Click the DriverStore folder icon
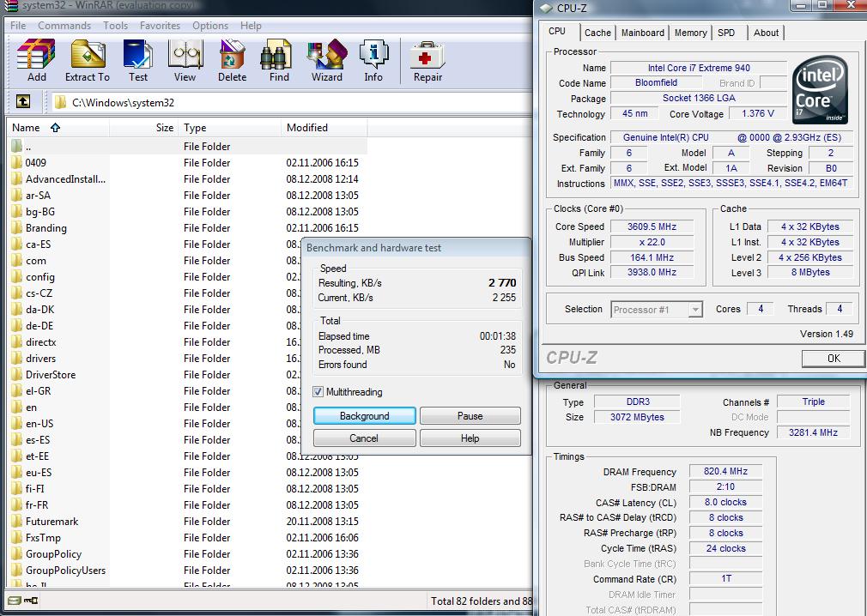The image size is (867, 616). (16, 375)
